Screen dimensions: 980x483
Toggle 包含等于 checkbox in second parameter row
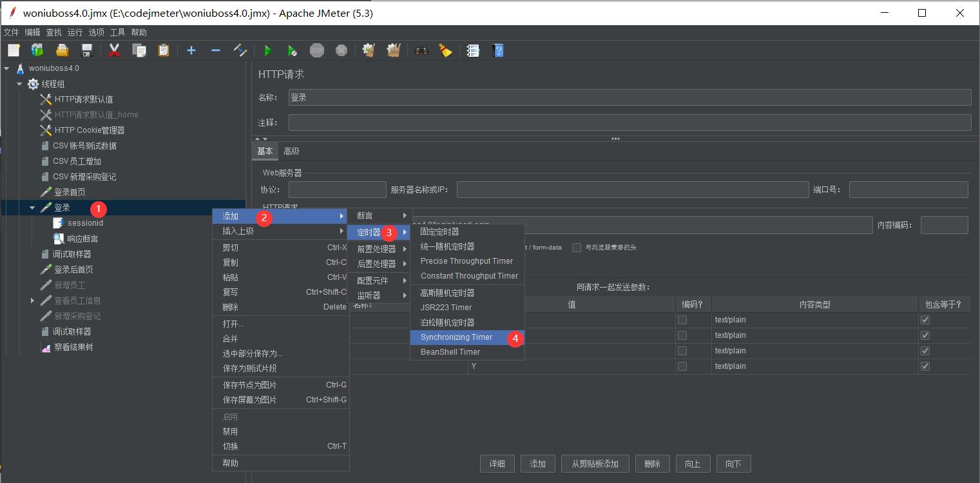pyautogui.click(x=925, y=335)
